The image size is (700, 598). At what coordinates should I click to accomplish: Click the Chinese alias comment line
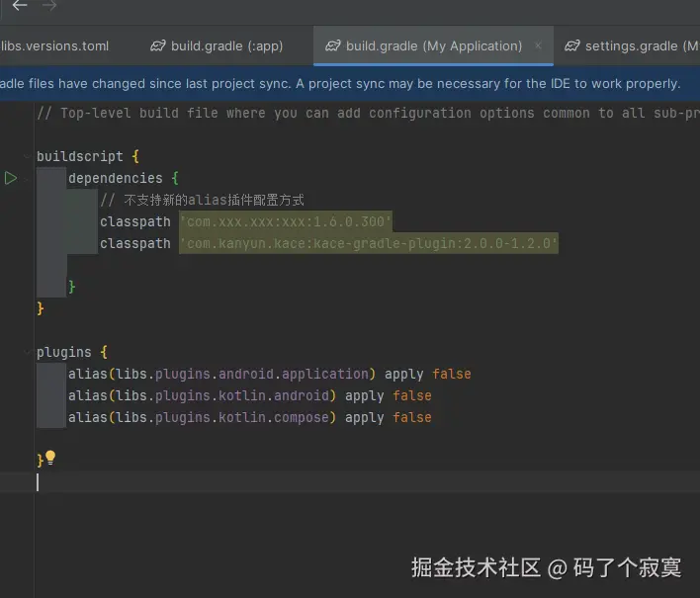pos(203,200)
